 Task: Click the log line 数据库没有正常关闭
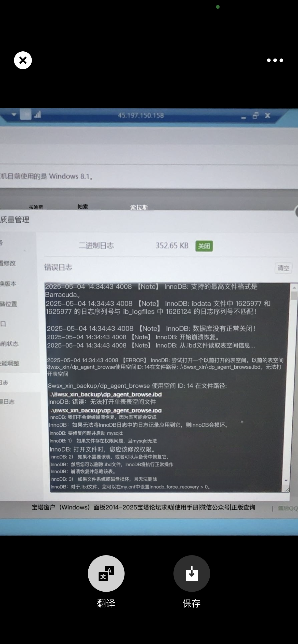(x=151, y=328)
